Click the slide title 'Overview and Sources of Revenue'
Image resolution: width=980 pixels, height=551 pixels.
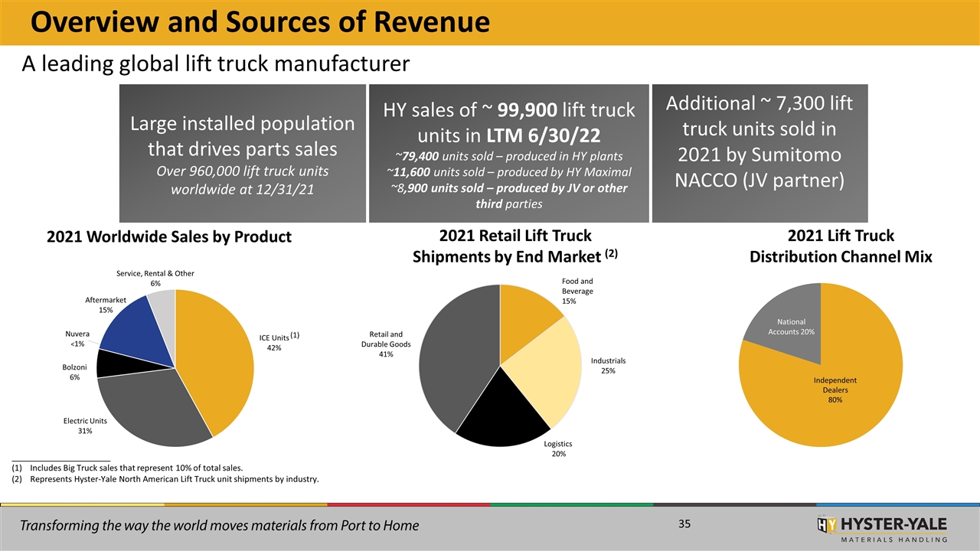click(260, 23)
